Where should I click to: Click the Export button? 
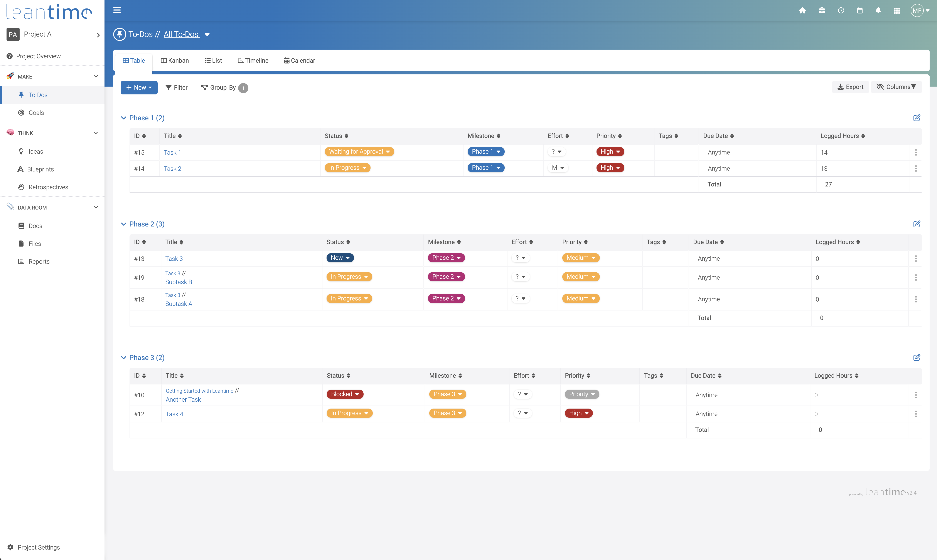point(850,87)
